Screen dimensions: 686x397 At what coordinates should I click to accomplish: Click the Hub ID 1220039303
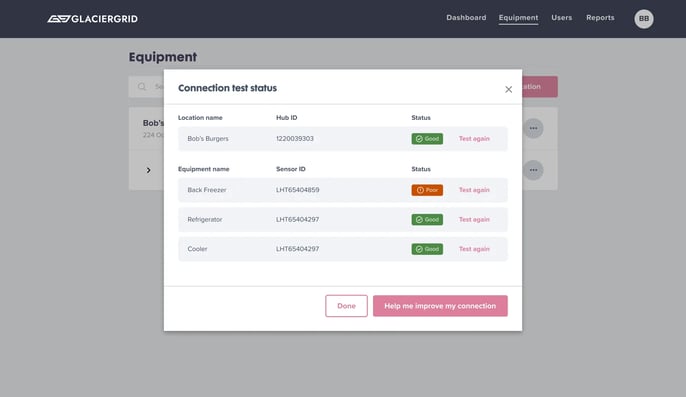coord(294,139)
